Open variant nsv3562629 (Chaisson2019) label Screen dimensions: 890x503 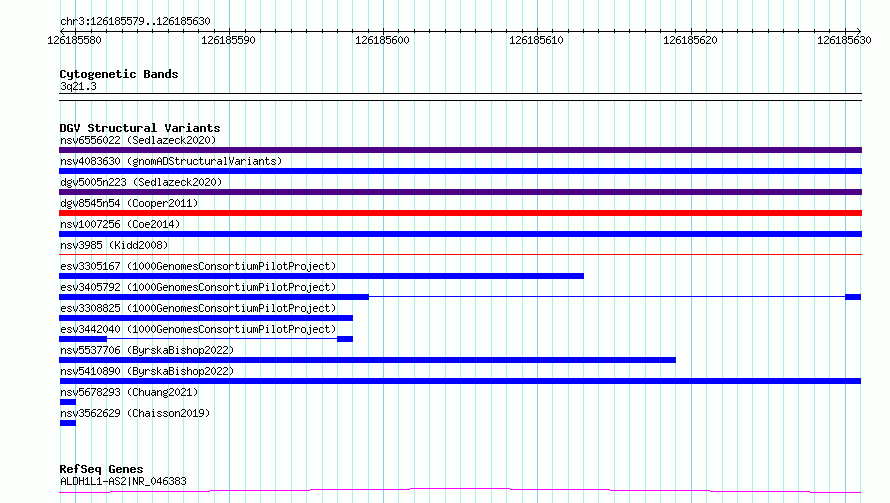pos(135,413)
